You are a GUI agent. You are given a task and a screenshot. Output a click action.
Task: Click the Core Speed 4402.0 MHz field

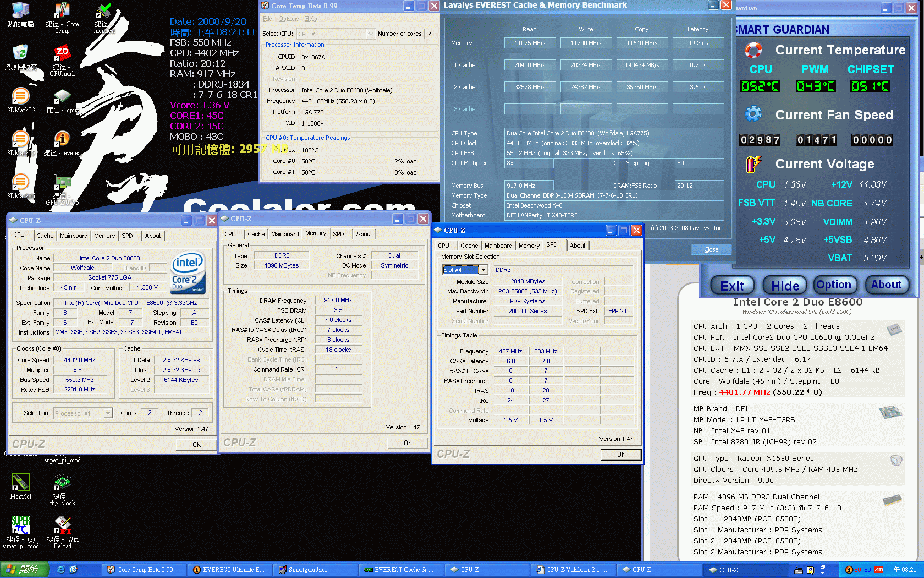[80, 360]
